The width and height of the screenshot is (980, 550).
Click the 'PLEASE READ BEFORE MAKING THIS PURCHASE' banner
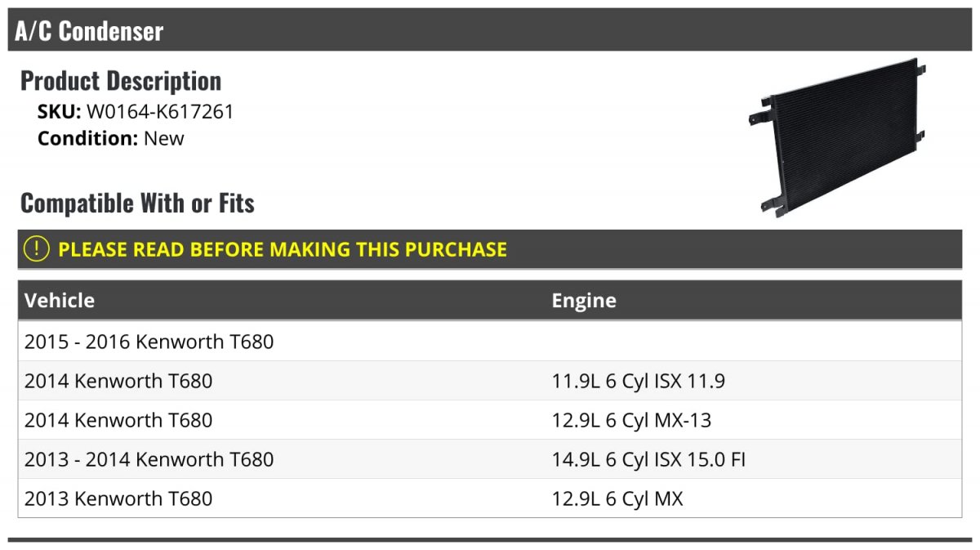tap(283, 249)
